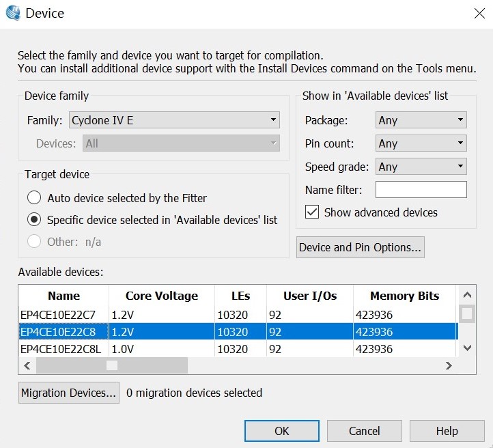The height and width of the screenshot is (448, 493).
Task: Click the Cancel button
Action: click(x=365, y=431)
